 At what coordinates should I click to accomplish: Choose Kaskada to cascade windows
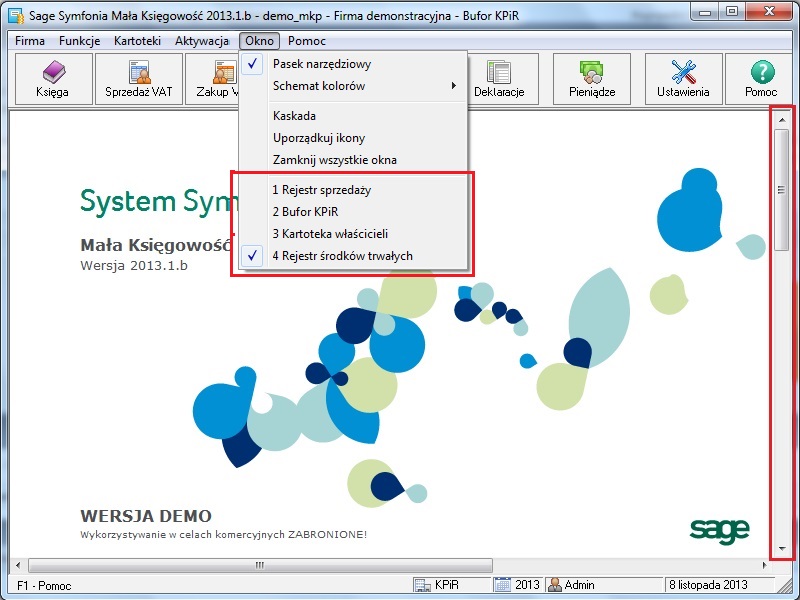click(x=353, y=116)
